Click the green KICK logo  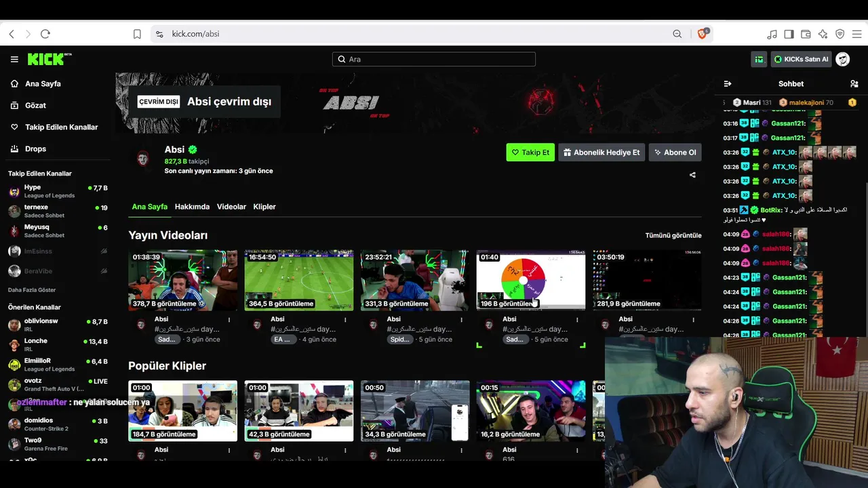[x=50, y=59]
